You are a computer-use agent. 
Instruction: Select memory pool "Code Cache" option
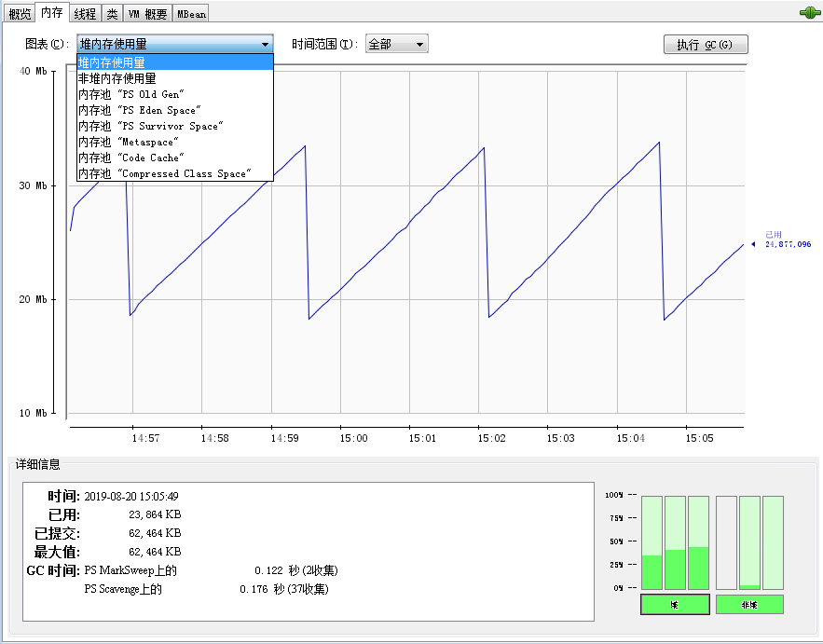tap(175, 158)
